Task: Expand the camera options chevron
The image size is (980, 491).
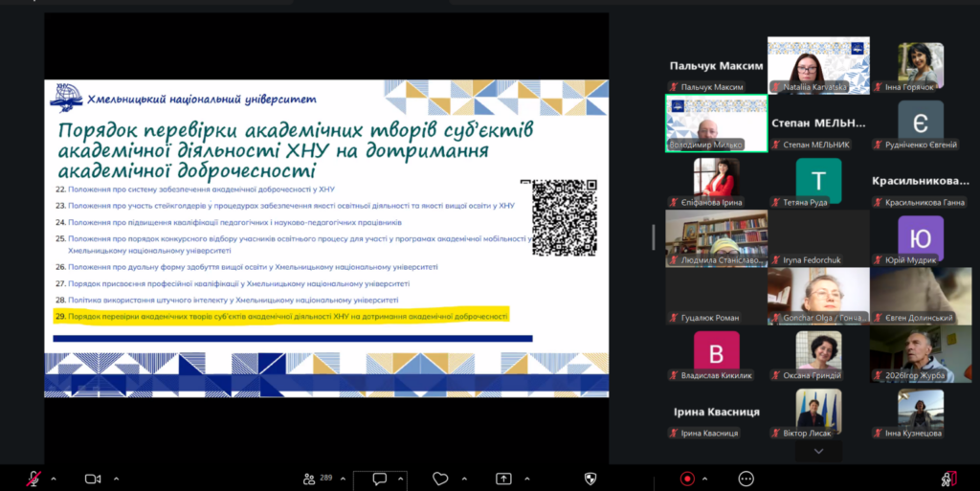Action: pos(116,480)
